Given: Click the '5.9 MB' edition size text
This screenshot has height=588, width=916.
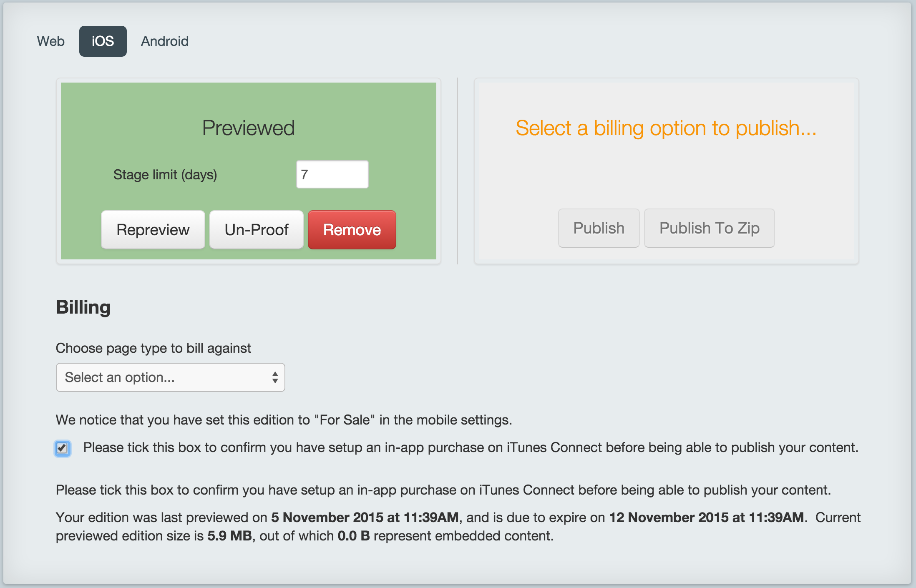Looking at the screenshot, I should click(229, 535).
